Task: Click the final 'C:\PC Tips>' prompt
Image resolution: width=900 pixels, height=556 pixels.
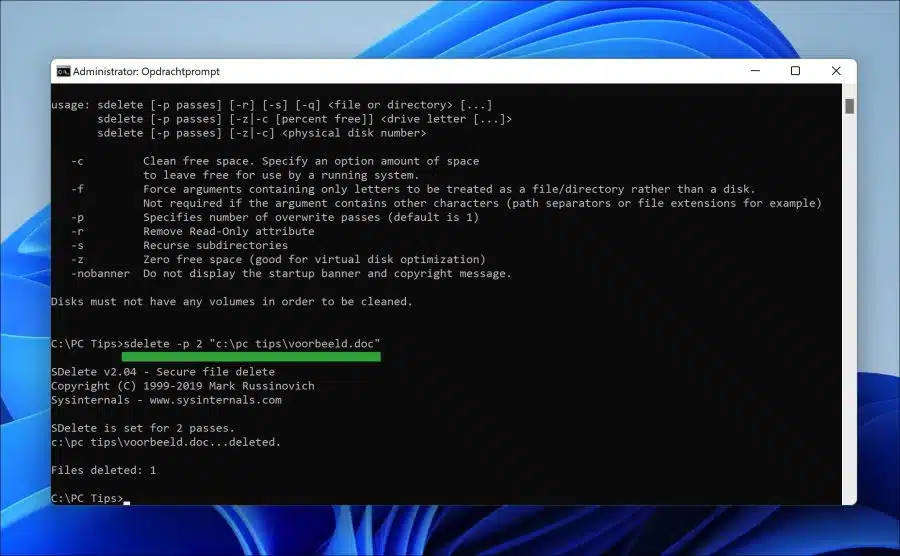Action: click(87, 498)
